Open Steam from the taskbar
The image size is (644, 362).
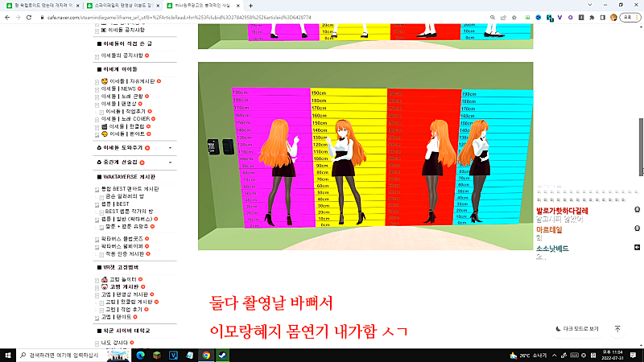(x=223, y=355)
